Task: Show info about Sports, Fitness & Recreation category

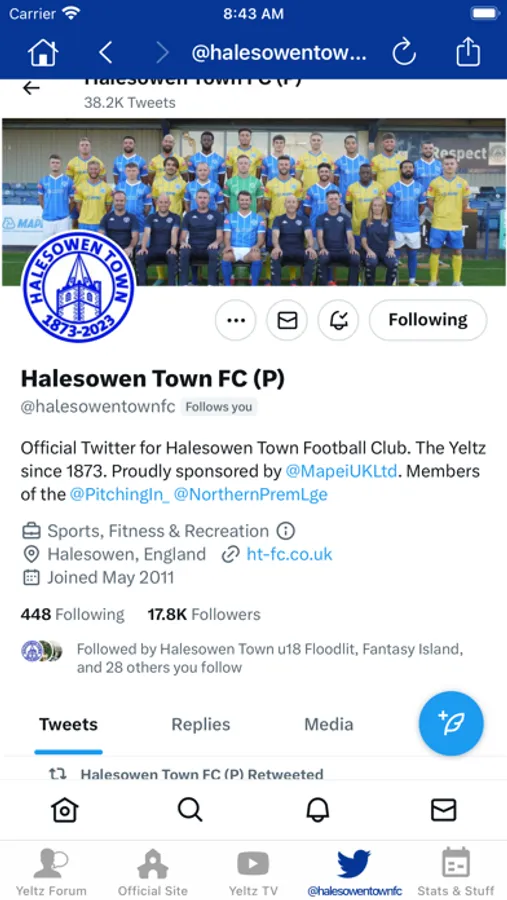Action: click(x=285, y=531)
